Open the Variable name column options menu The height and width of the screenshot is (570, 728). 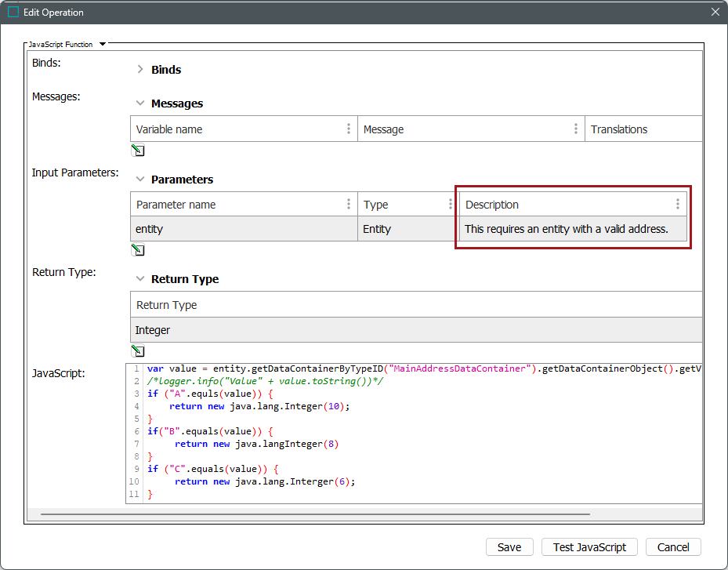pyautogui.click(x=349, y=129)
